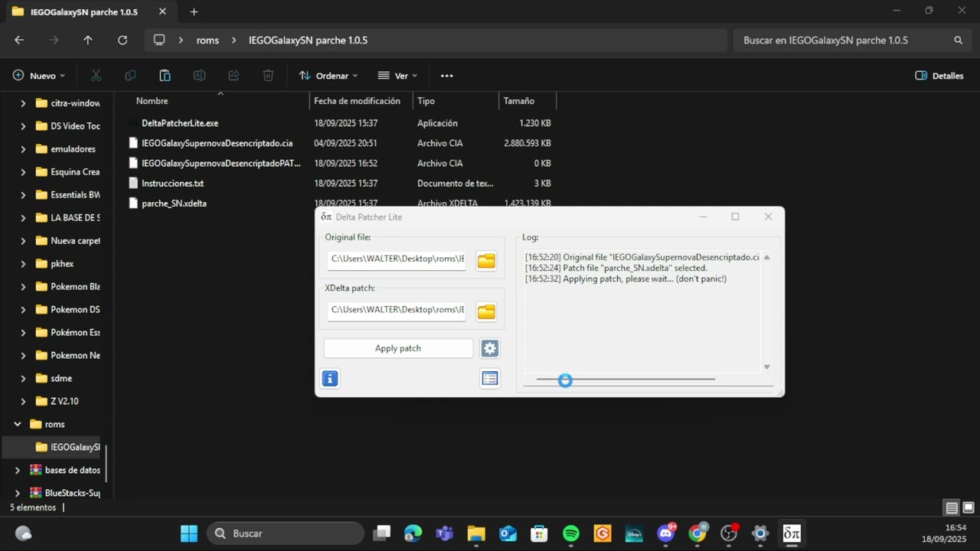This screenshot has height=551, width=980.
Task: Go back in File Explorer
Action: click(x=19, y=40)
